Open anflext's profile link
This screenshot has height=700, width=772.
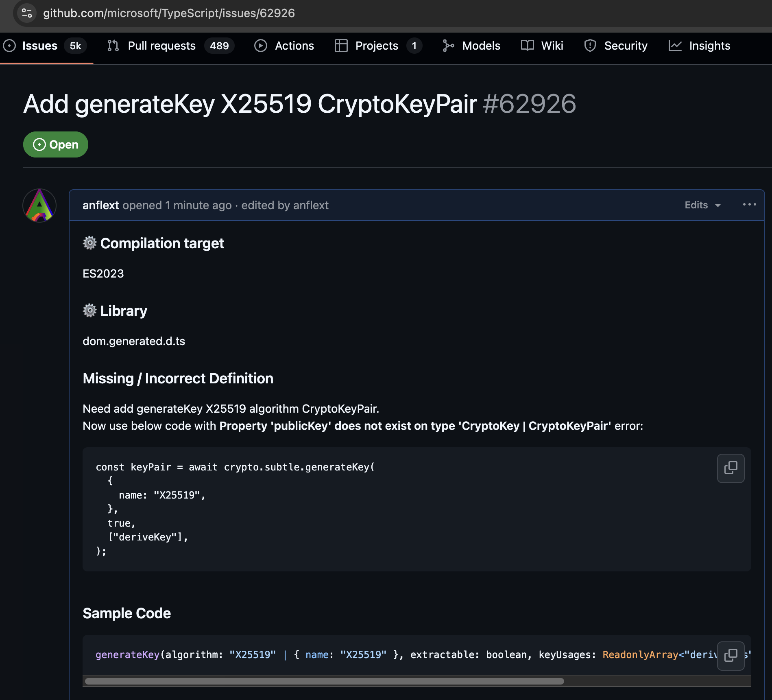pos(100,205)
